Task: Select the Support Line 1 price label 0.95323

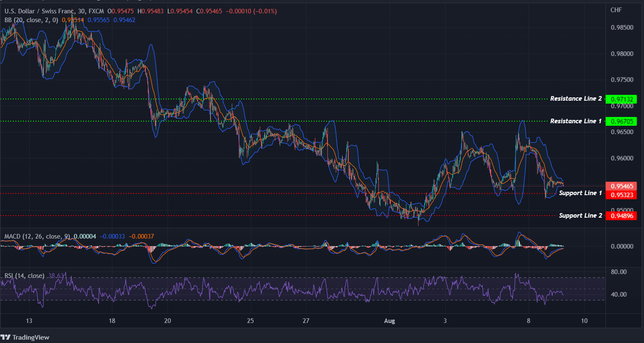Action: click(x=622, y=195)
